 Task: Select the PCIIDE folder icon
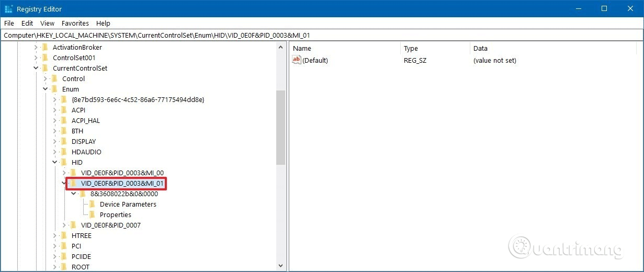click(x=64, y=256)
